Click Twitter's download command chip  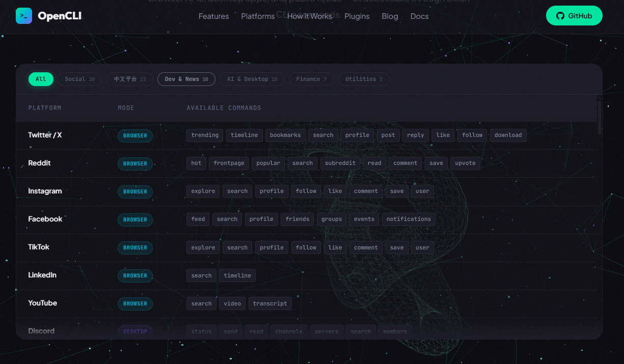508,135
